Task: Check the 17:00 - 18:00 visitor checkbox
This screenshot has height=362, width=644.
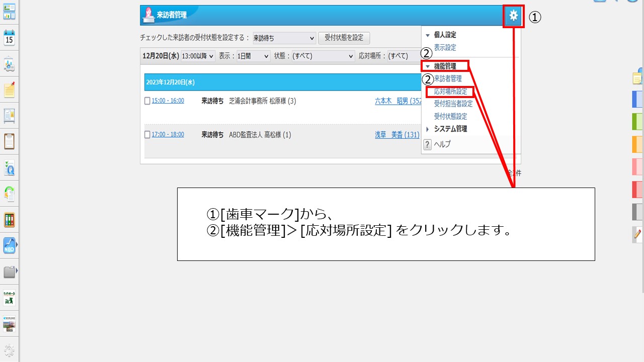Action: [x=147, y=135]
